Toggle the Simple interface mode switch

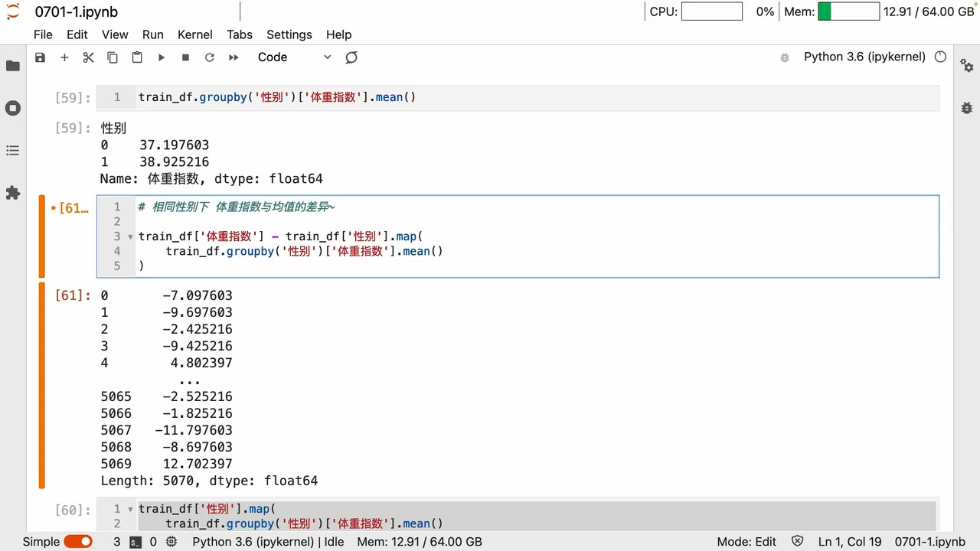click(78, 542)
